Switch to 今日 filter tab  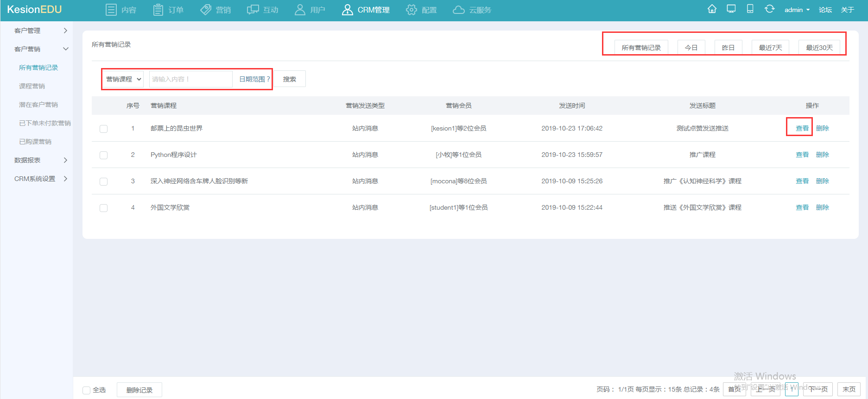691,48
